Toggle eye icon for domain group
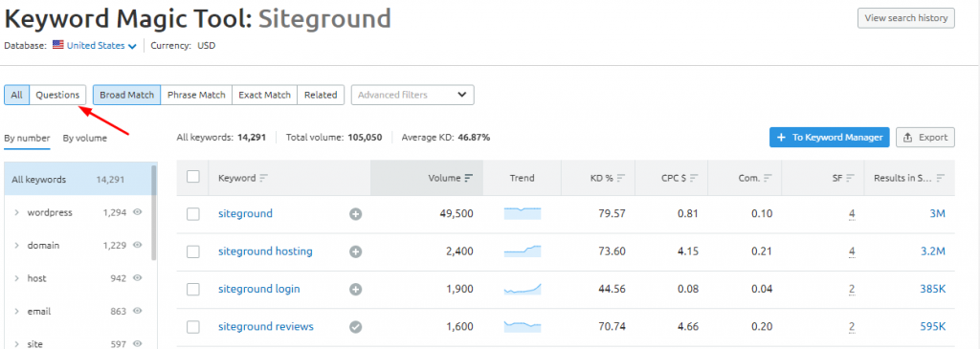The width and height of the screenshot is (980, 349). point(138,246)
